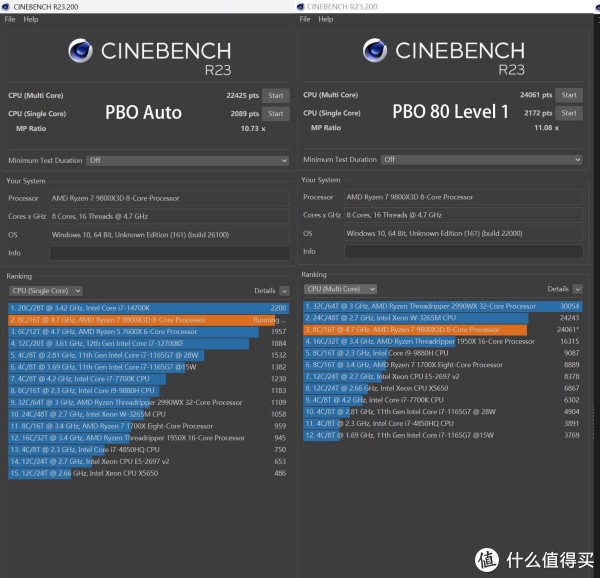Select Xeon E5-2697 v2 row scoring 653

tap(148, 462)
